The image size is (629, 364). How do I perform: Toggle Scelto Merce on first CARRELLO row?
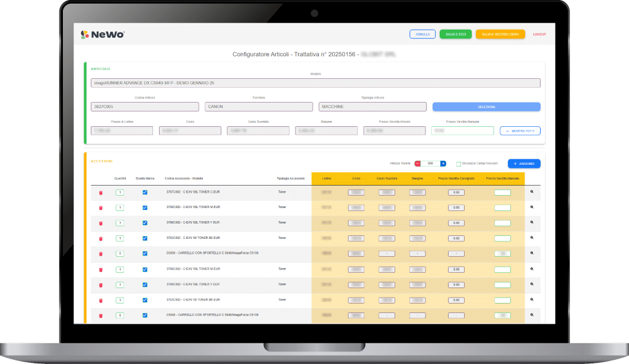[145, 254]
